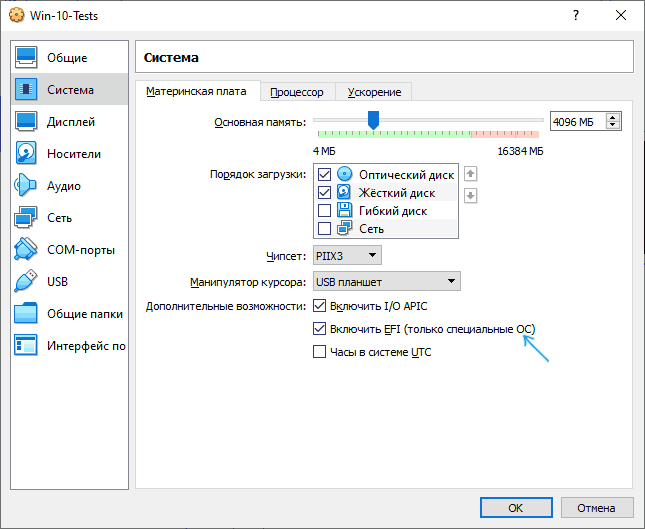
Task: Select Аудио category label
Action: click(x=64, y=186)
